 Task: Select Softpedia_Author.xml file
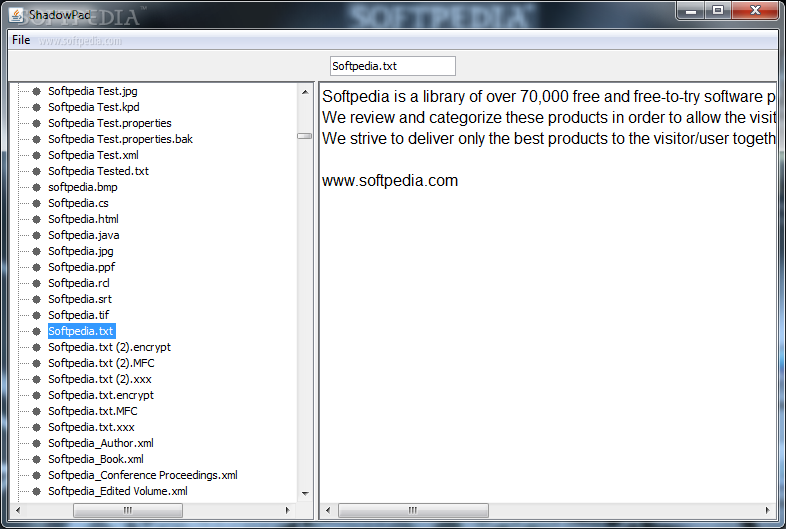(101, 444)
